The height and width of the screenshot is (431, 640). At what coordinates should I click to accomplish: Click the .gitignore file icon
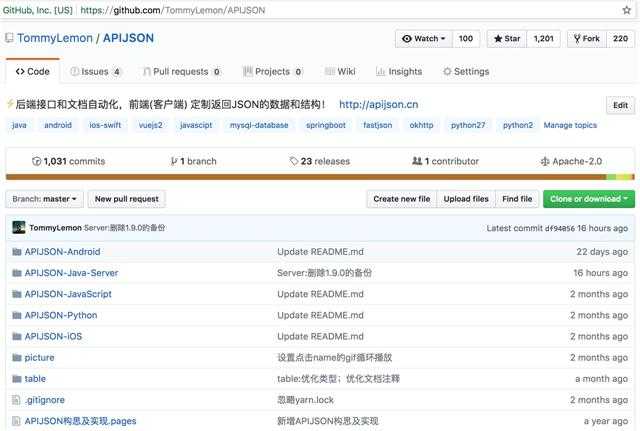16,400
